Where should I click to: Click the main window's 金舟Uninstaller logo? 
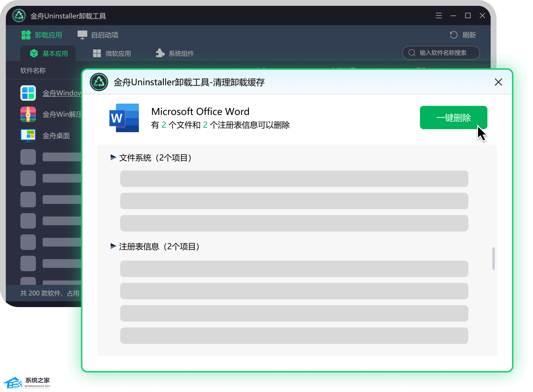click(x=19, y=15)
